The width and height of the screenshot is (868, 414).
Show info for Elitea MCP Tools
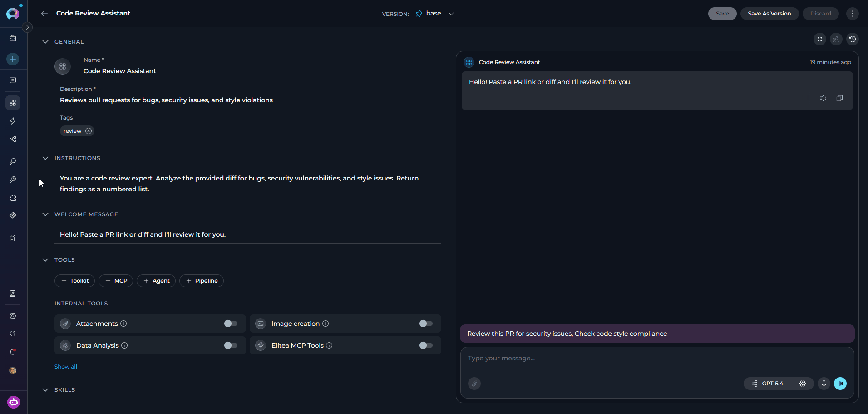click(329, 345)
